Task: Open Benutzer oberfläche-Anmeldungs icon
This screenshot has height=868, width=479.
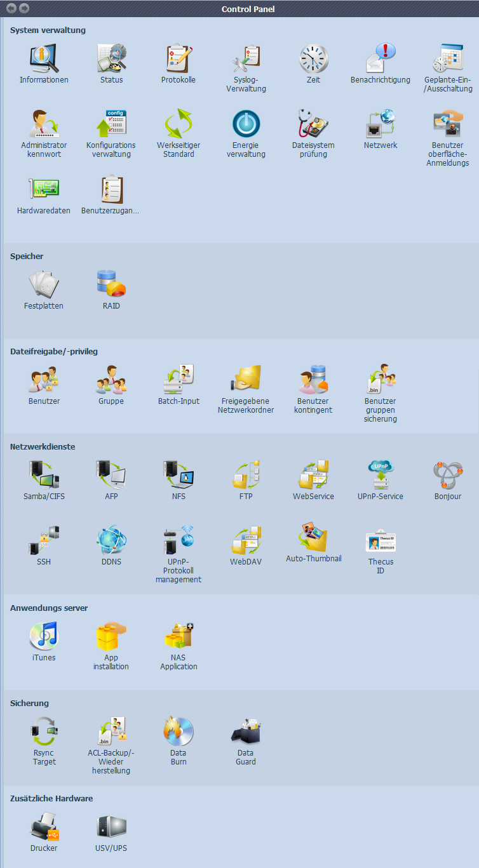Action: [449, 124]
